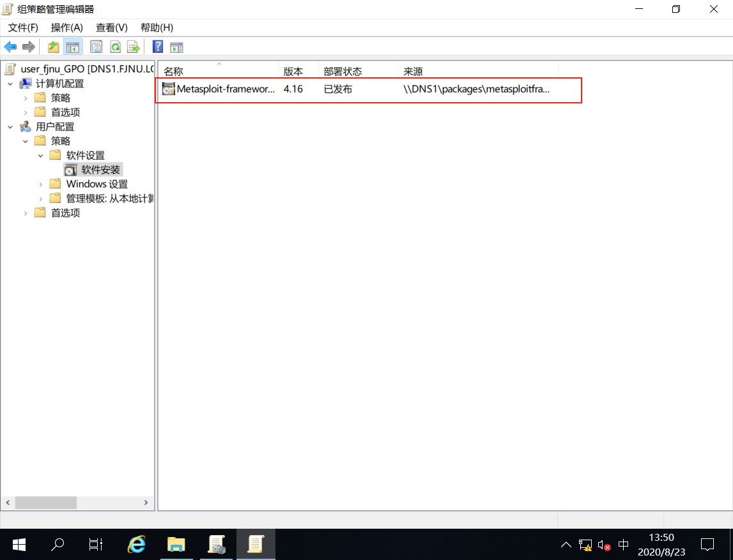Select the user_fjnu_GPO root node
The height and width of the screenshot is (560, 733).
tap(87, 69)
